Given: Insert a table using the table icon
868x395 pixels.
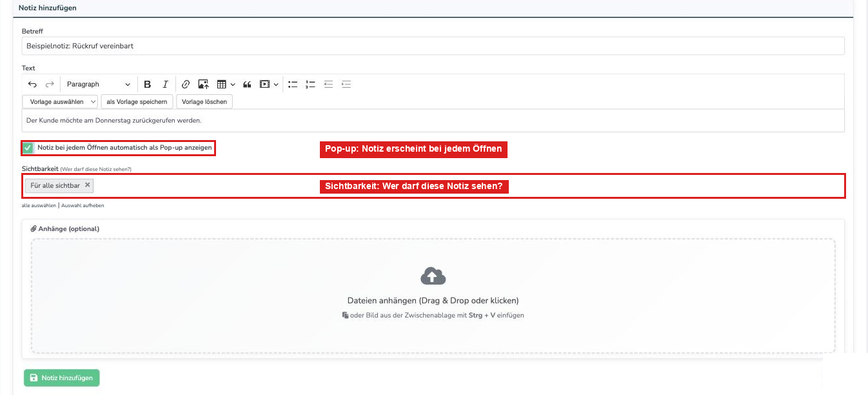Looking at the screenshot, I should (x=222, y=85).
